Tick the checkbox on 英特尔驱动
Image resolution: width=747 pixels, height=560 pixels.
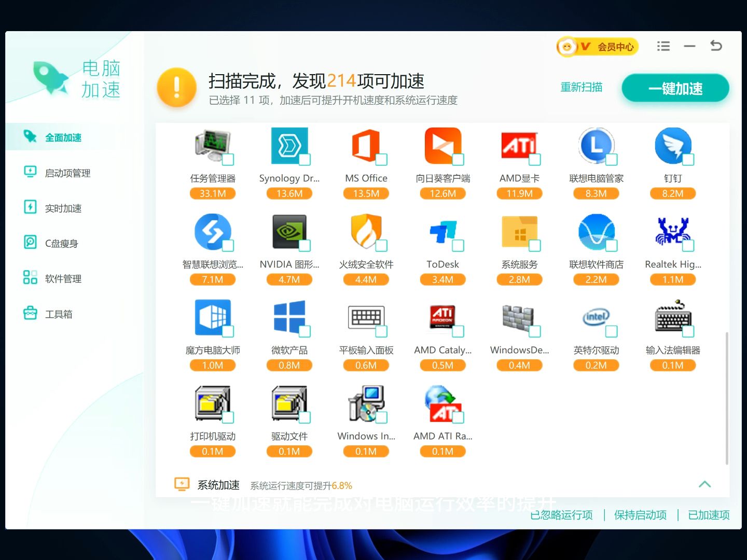612,331
